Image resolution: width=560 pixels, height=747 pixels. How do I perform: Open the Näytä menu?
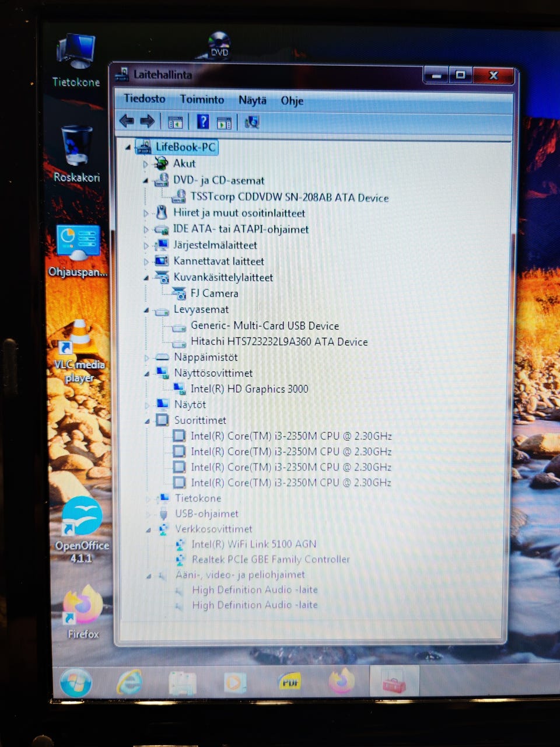click(253, 100)
